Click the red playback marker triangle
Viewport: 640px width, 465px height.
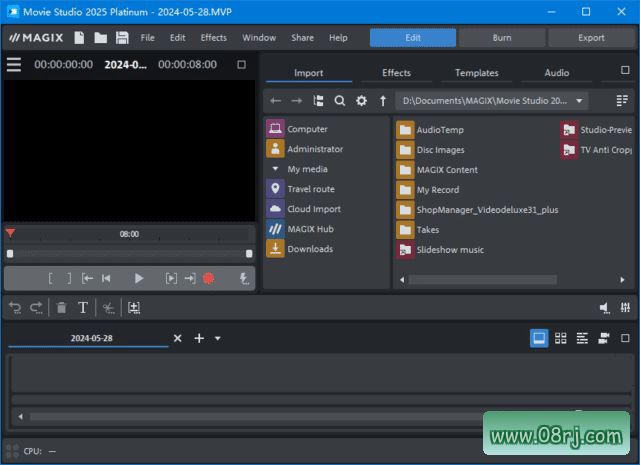pyautogui.click(x=10, y=233)
